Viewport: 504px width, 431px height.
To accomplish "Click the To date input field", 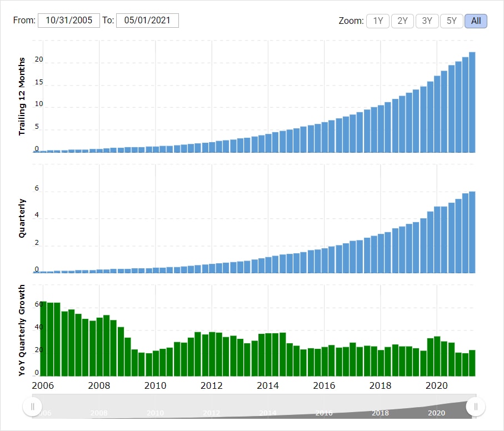I will 147,21.
